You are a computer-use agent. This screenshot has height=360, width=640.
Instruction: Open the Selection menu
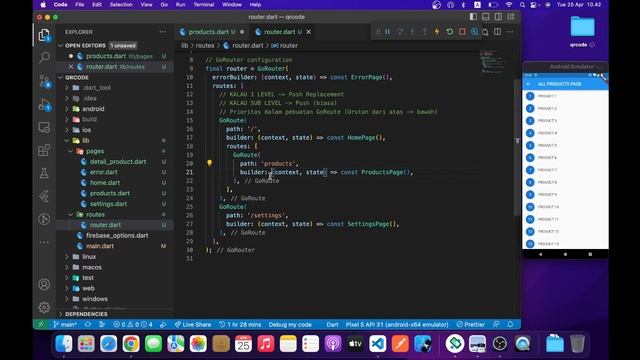click(121, 4)
